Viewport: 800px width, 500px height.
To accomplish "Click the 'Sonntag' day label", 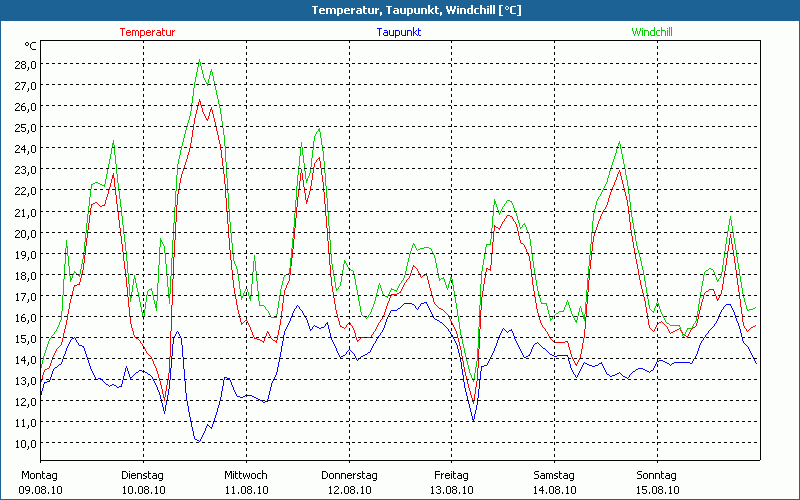I will coord(656,476).
